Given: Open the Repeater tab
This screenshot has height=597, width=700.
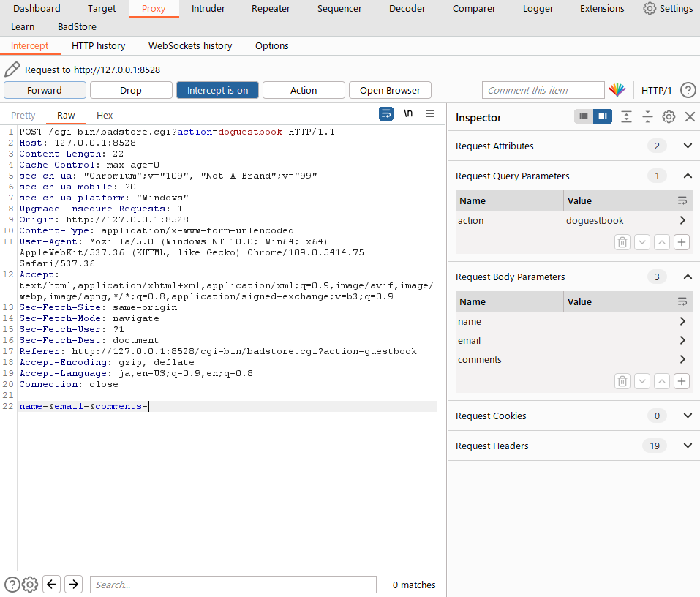Looking at the screenshot, I should [x=271, y=9].
